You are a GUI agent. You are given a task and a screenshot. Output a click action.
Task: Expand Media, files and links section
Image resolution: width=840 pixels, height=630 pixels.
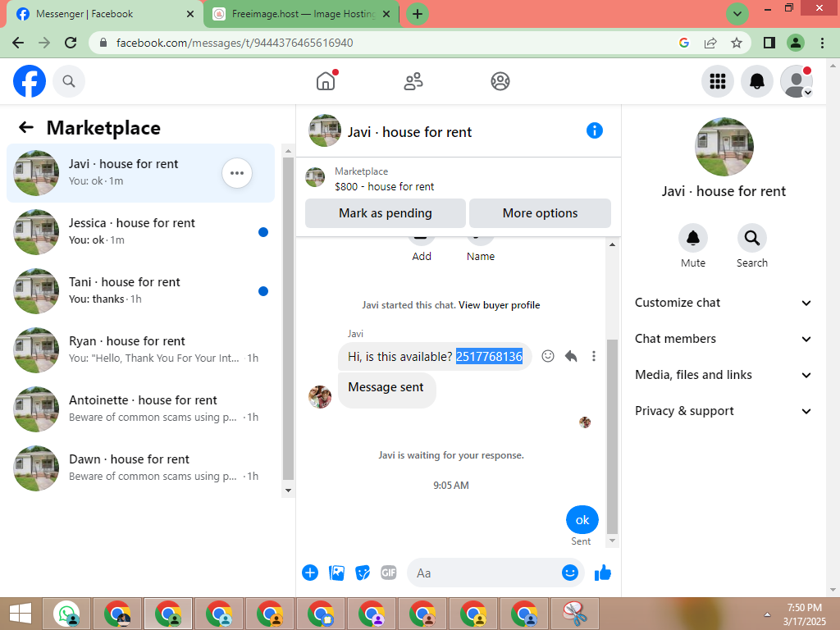[x=723, y=375]
